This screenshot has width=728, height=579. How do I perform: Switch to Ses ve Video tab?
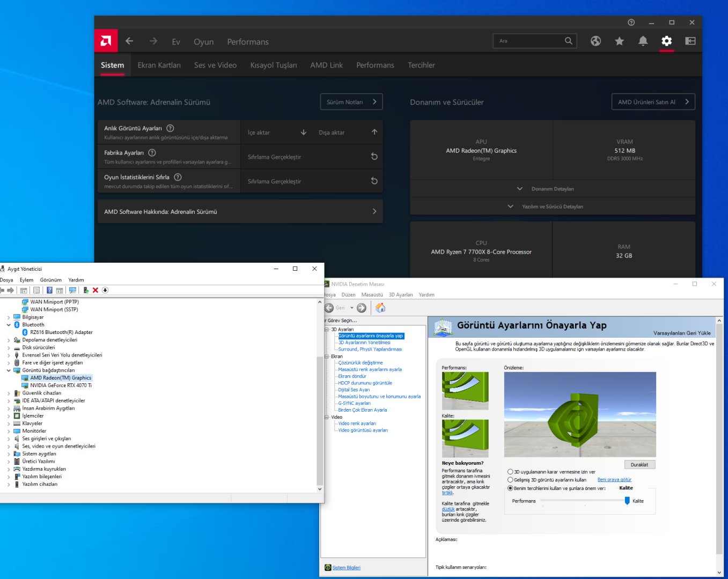pyautogui.click(x=215, y=65)
